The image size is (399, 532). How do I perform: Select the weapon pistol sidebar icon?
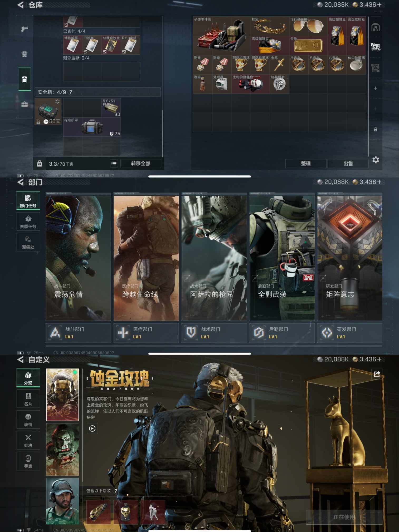(x=25, y=29)
